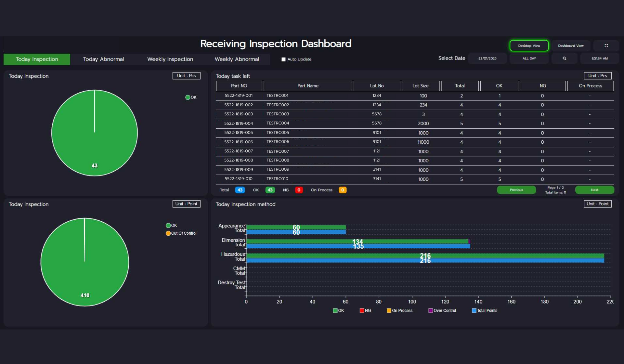This screenshot has height=364, width=624.
Task: Switch to Dashboard View mode
Action: click(x=570, y=46)
